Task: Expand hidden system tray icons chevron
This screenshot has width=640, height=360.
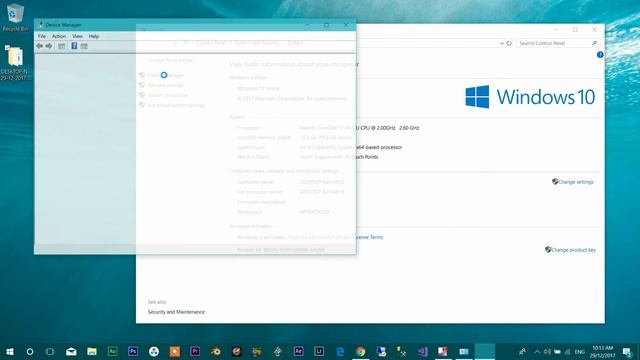Action: [x=537, y=351]
